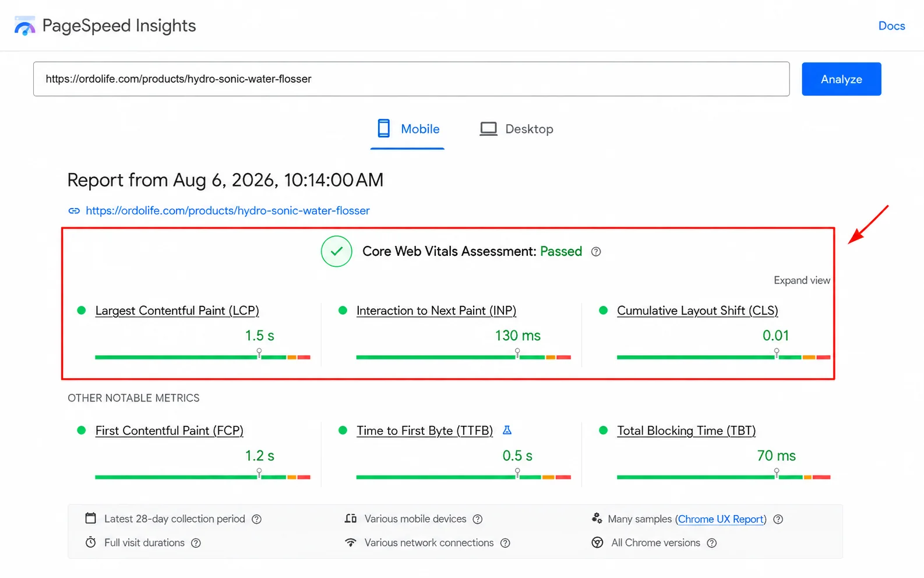Open Cumulative Layout Shift (CLS) link
924x578 pixels.
pyautogui.click(x=697, y=311)
